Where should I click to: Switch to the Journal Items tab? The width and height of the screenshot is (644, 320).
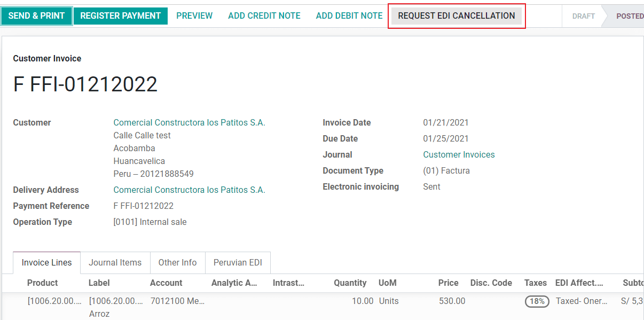pyautogui.click(x=115, y=262)
